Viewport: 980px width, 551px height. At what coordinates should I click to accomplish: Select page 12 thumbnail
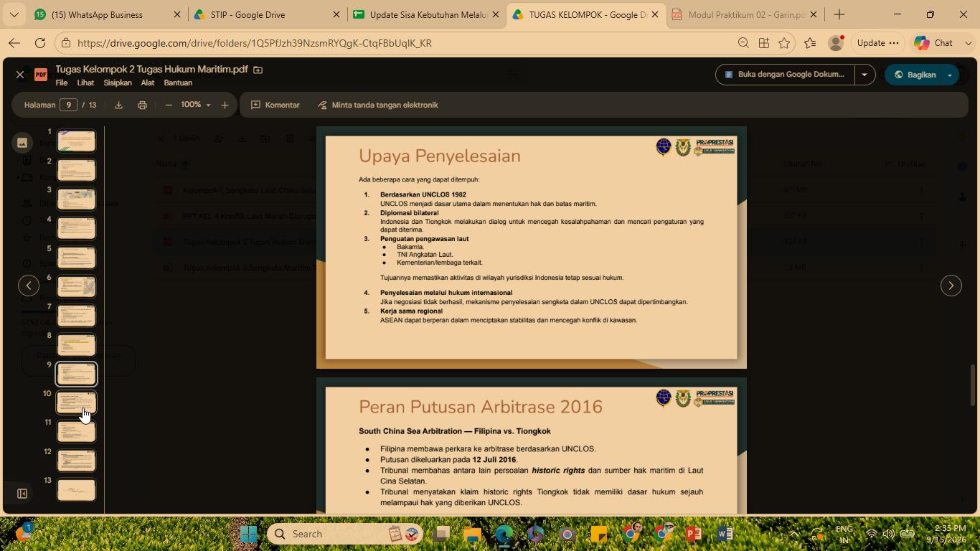click(x=76, y=461)
